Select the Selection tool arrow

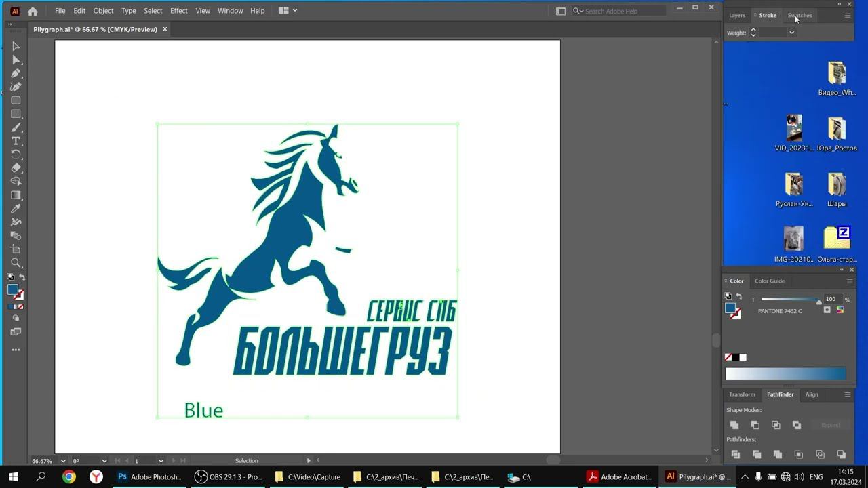point(16,46)
